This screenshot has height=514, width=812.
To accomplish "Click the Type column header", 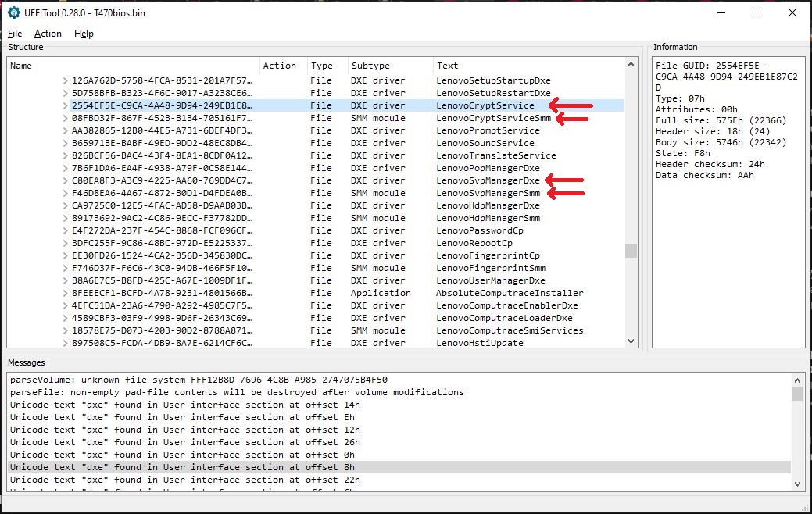I will [327, 66].
